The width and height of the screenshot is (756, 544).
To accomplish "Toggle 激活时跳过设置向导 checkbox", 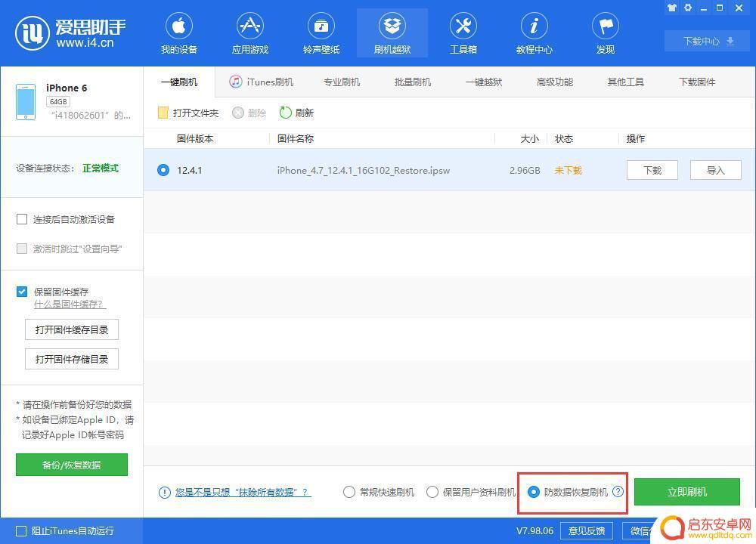I will point(22,249).
